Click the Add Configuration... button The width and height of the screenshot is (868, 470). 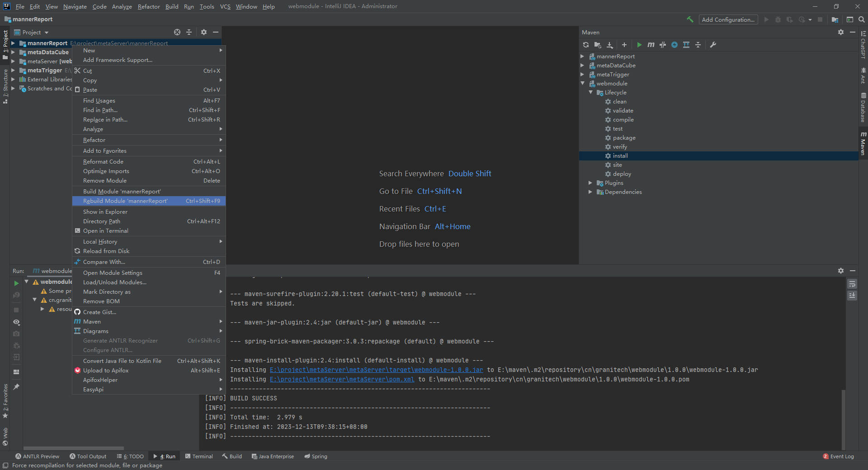pos(728,19)
